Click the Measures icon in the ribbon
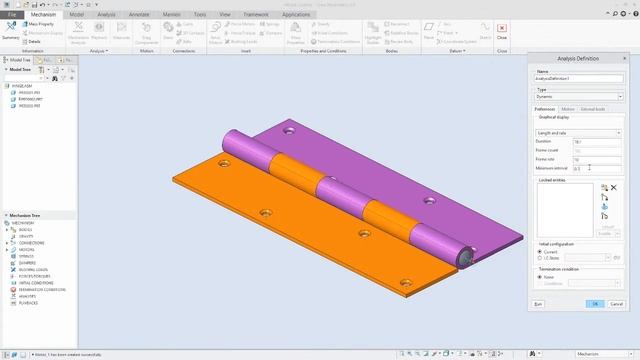The height and width of the screenshot is (360, 640). (x=121, y=27)
